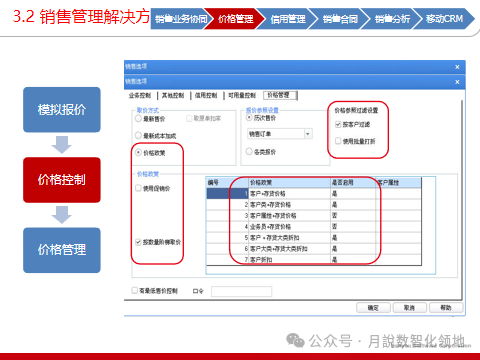Toggle the 按数量阶梯取价 checkbox
The height and width of the screenshot is (360, 480).
138,242
